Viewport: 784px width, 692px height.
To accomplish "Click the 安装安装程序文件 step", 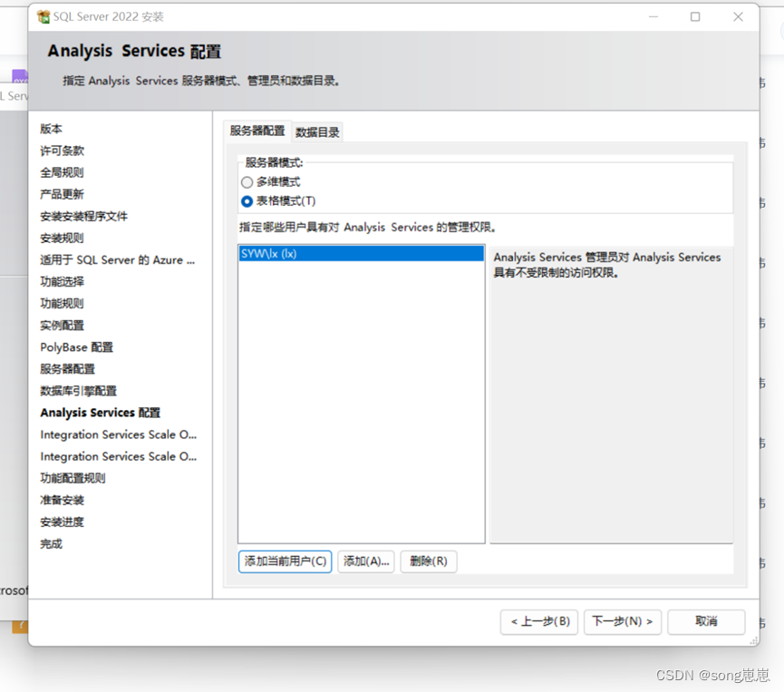I will click(x=84, y=216).
